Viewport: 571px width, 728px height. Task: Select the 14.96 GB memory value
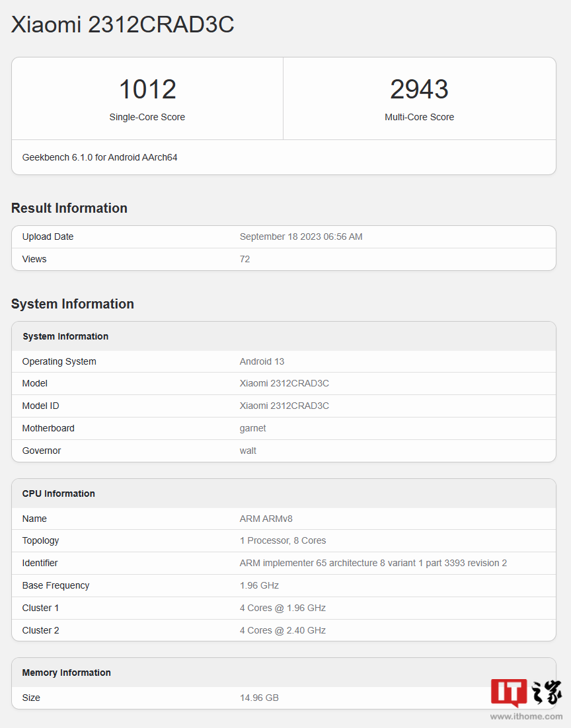259,698
